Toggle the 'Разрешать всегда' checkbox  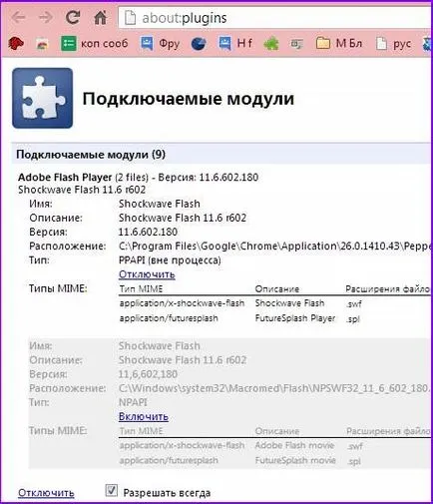click(112, 491)
